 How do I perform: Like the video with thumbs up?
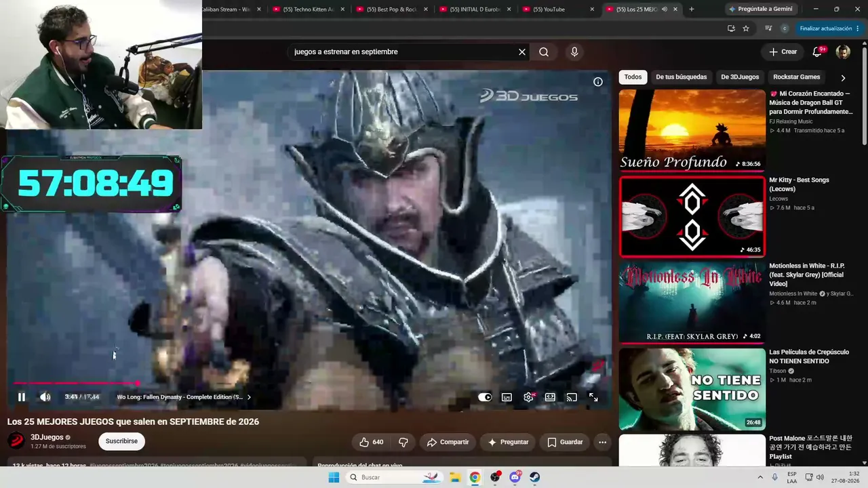[x=371, y=442]
